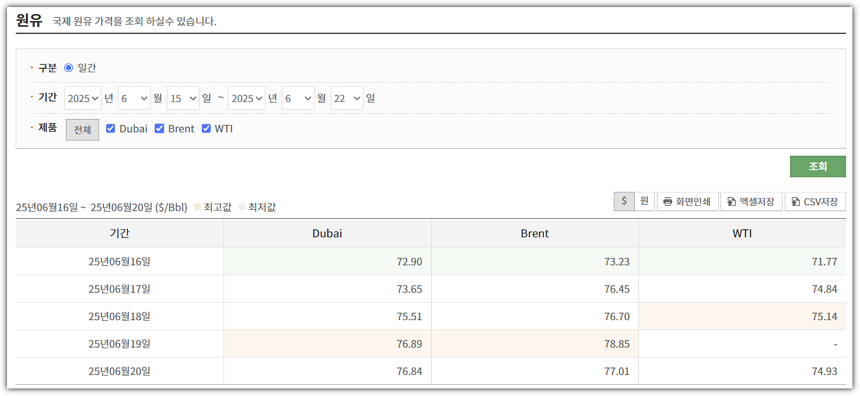Viewport: 860px width, 396px height.
Task: Click the CSV저장 file icon
Action: pos(795,202)
